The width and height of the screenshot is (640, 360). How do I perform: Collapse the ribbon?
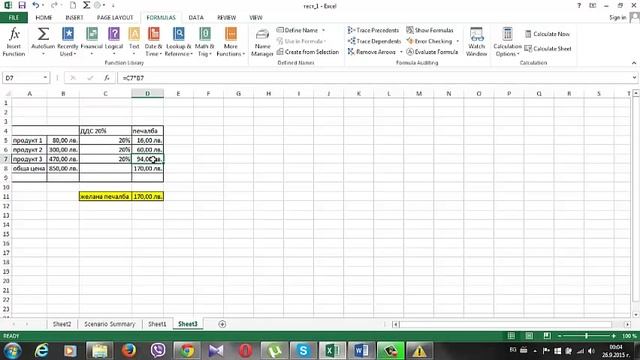click(x=634, y=63)
